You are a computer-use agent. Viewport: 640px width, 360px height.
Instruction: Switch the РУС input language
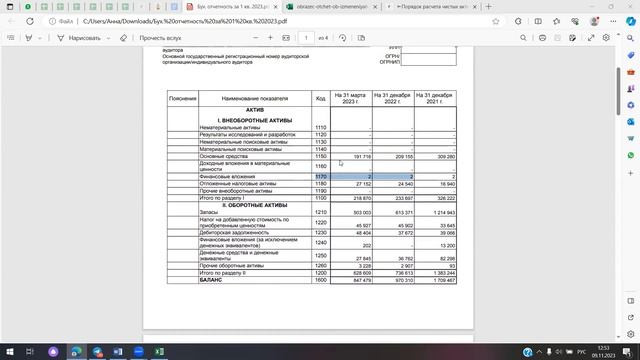[581, 351]
